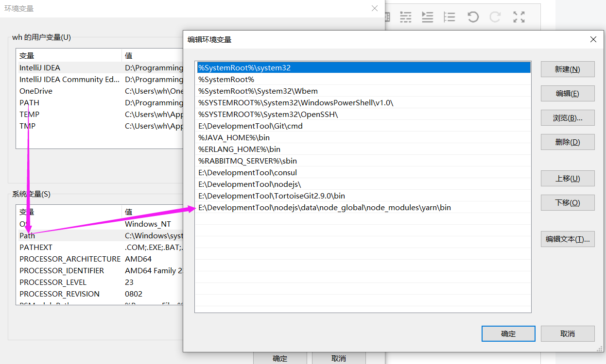Select the PATHEXT system variable
The width and height of the screenshot is (606, 364).
click(100, 247)
